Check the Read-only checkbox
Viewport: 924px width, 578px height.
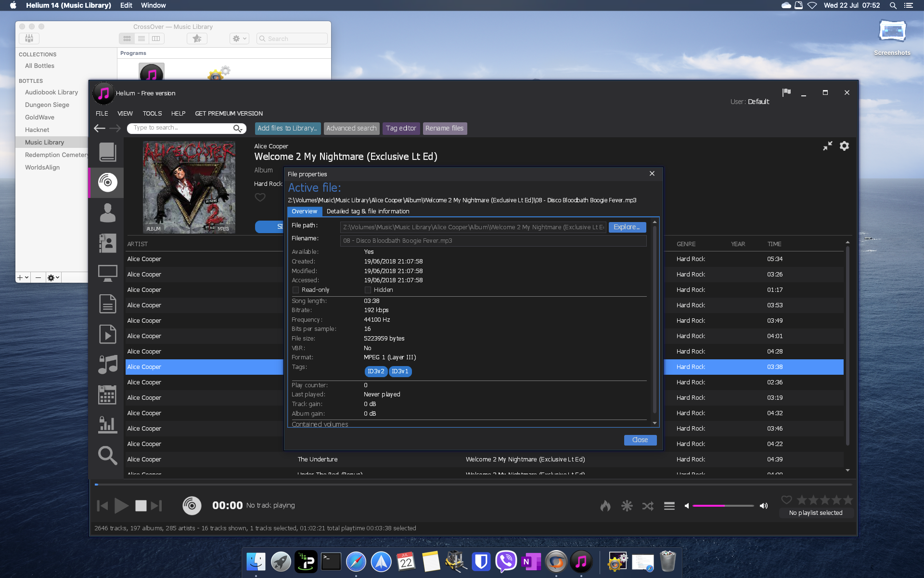(296, 290)
